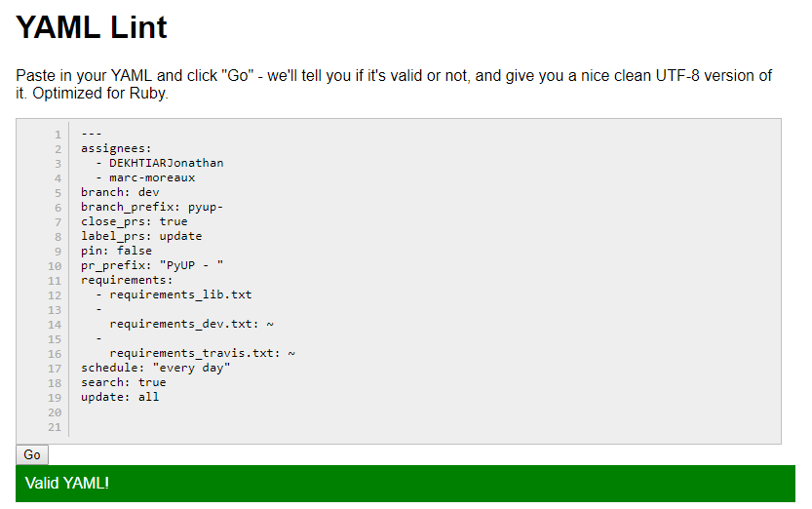Click the 'branch_prefix: pyup-' line
This screenshot has height=509, width=812.
[x=152, y=207]
